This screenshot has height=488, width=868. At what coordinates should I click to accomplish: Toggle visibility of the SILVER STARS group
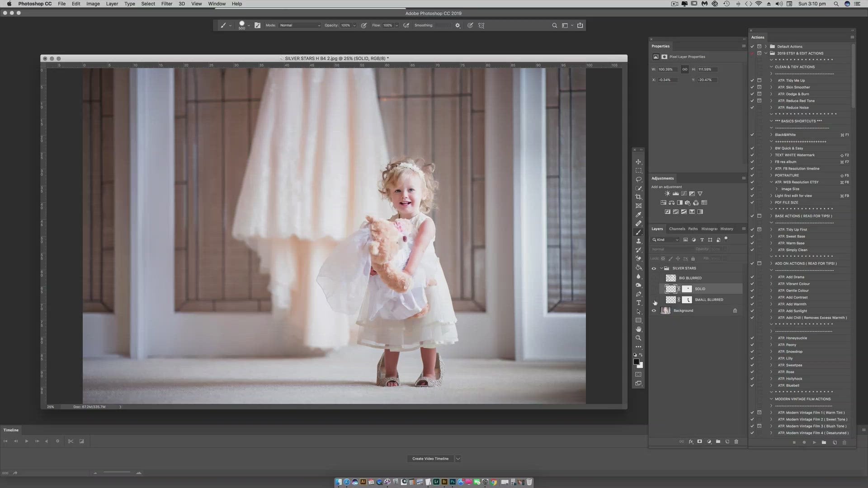(x=654, y=268)
